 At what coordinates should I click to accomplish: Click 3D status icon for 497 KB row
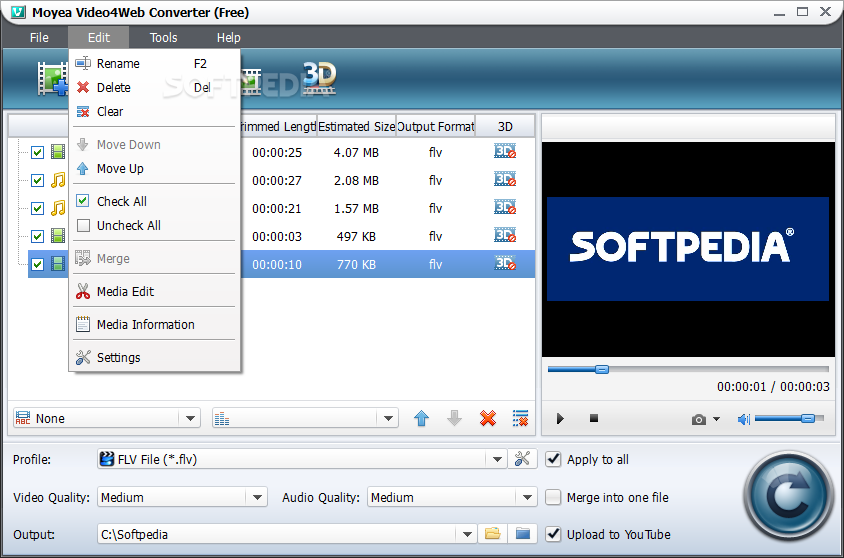[x=505, y=235]
